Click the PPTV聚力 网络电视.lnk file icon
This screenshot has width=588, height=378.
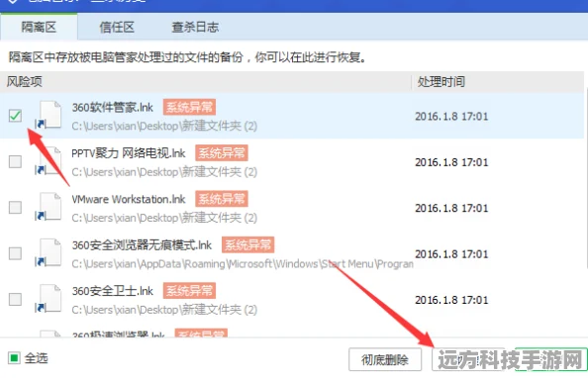[x=49, y=161]
